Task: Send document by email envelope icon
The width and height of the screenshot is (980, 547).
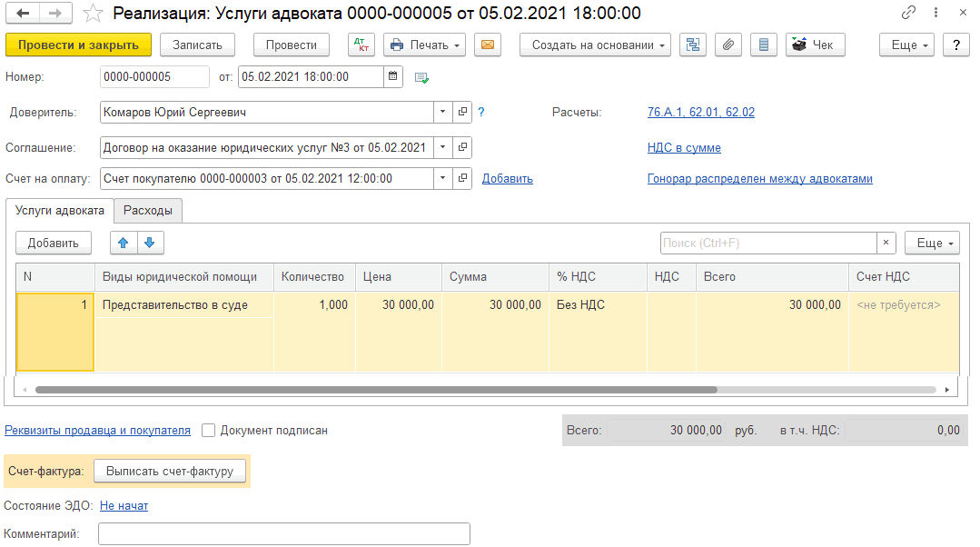Action: 488,45
